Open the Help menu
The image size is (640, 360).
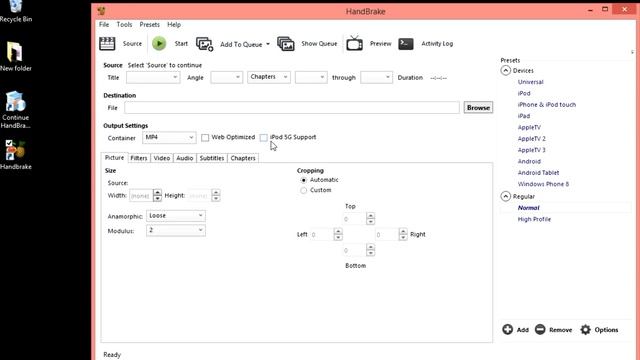coord(174,24)
